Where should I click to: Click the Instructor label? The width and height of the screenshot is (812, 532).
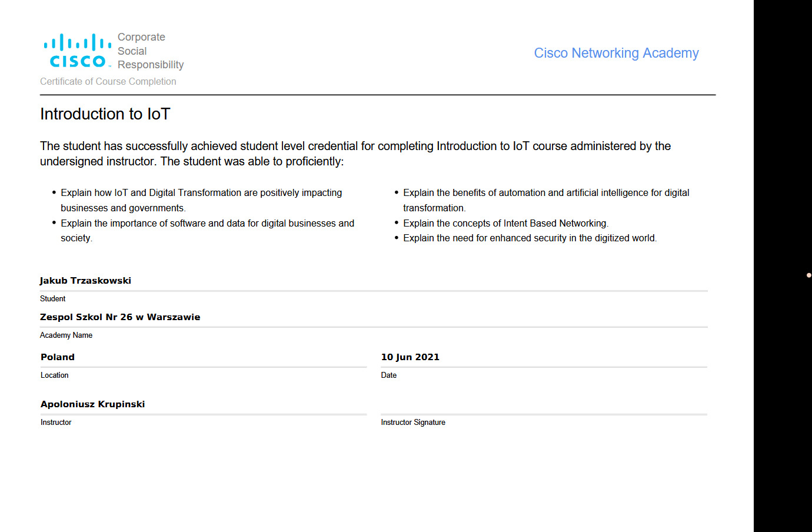tap(56, 422)
